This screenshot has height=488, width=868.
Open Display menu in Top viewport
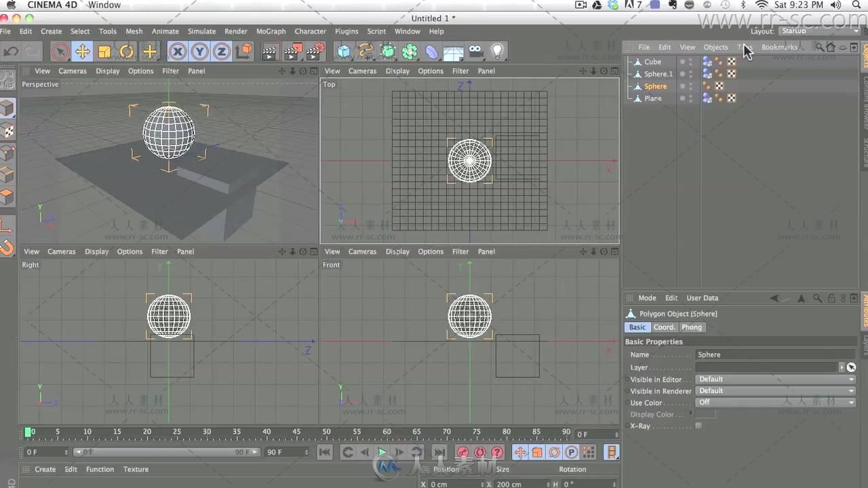(x=397, y=71)
